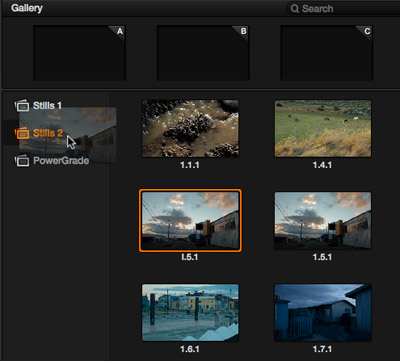The width and height of the screenshot is (400, 361).
Task: Select the orange-highlighted sunset still
Action: click(190, 220)
